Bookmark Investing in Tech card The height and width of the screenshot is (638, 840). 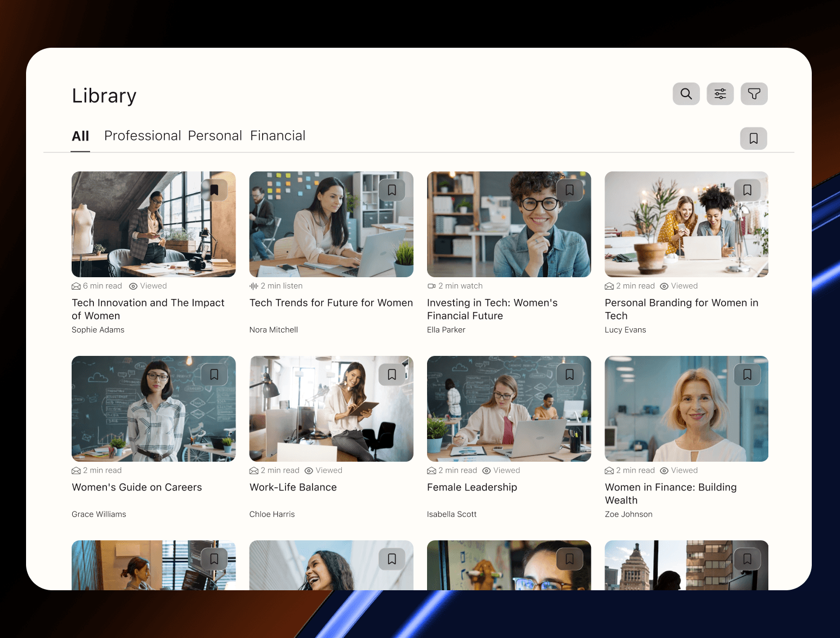(x=570, y=190)
